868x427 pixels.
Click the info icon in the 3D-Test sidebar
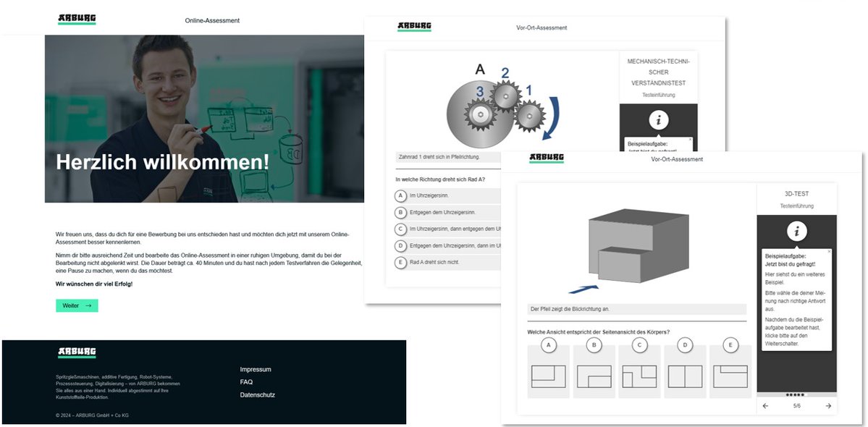(x=796, y=231)
